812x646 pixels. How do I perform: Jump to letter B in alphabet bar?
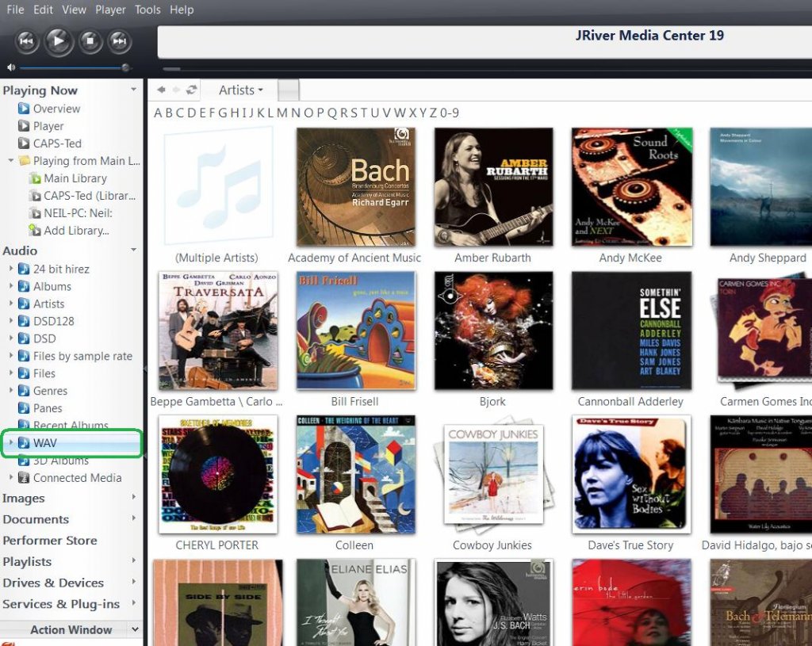[168, 113]
